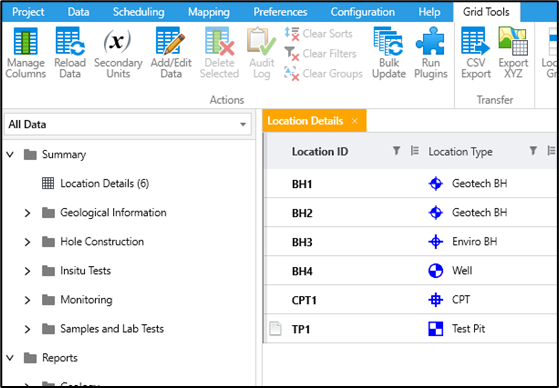Open the filter for Location Type column
559x388 pixels.
pyautogui.click(x=533, y=151)
